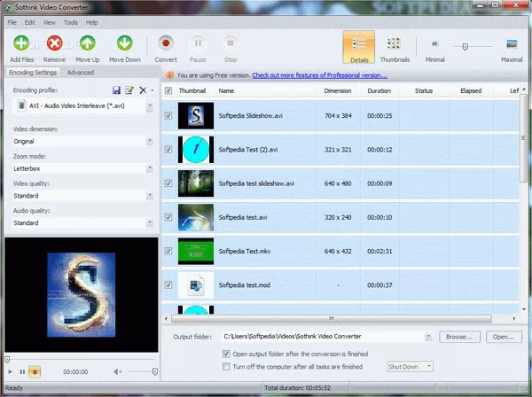Open the File menu

click(12, 22)
